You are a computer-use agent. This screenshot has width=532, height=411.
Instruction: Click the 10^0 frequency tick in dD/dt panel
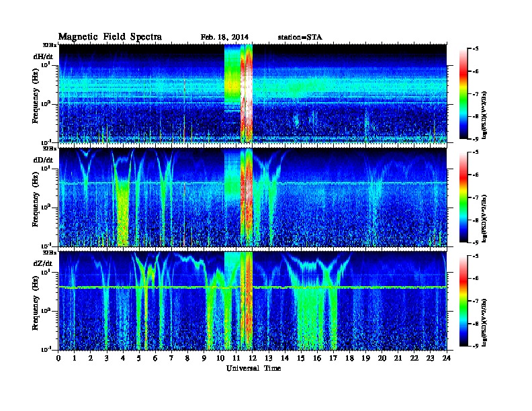coord(46,207)
